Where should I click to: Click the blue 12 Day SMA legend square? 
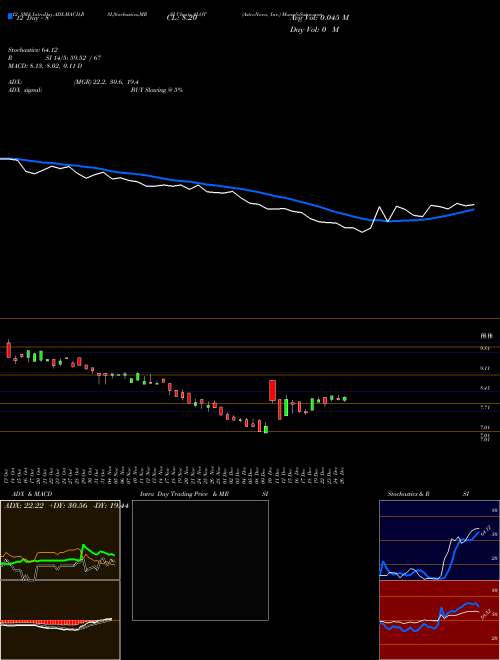[10, 16]
